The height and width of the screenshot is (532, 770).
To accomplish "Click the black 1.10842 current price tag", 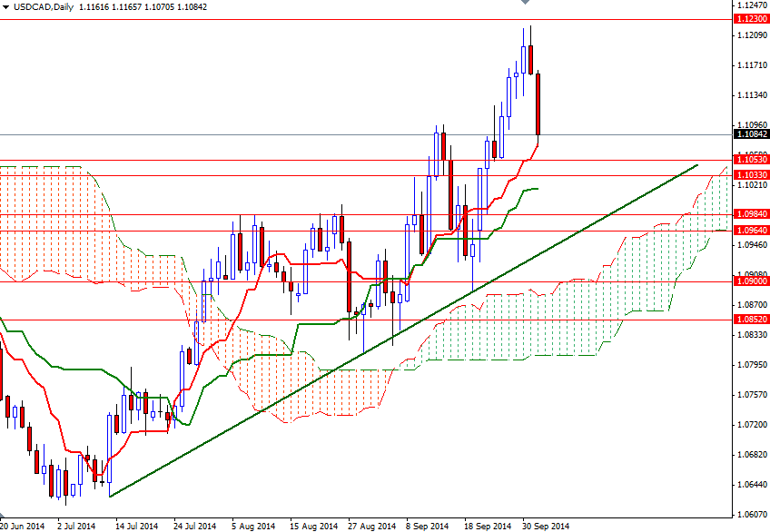I will coord(750,133).
